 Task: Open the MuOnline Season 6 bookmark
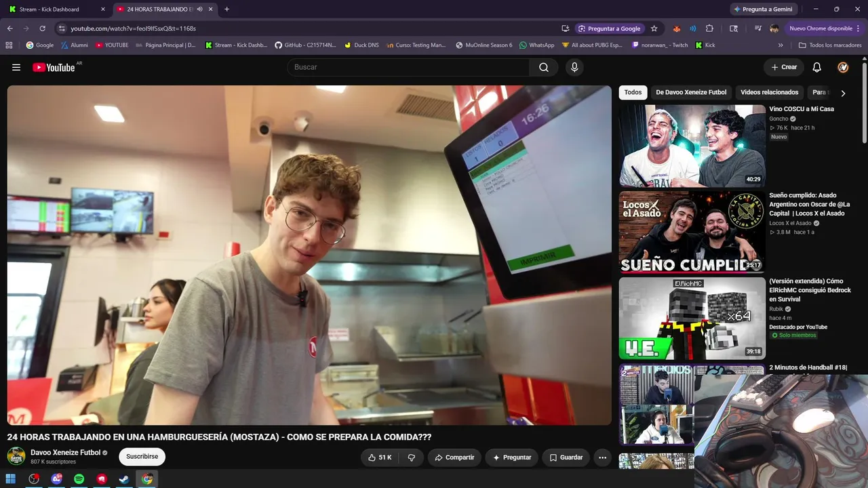pyautogui.click(x=484, y=45)
